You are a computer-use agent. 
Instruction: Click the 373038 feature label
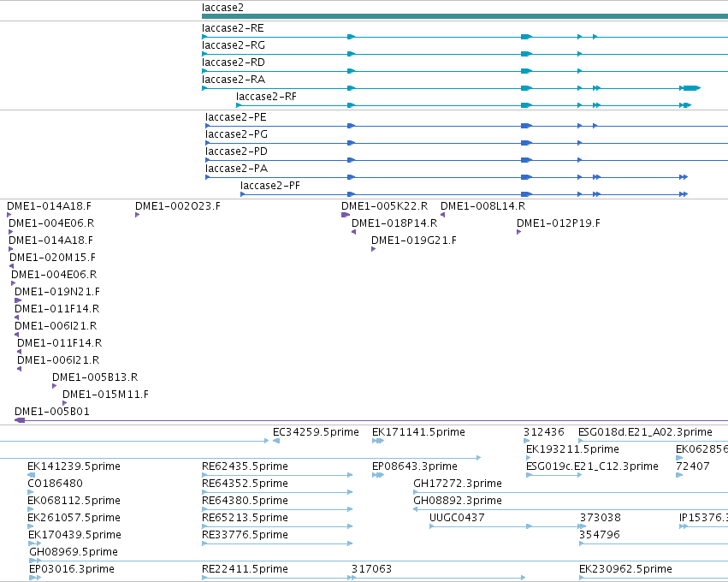click(600, 518)
